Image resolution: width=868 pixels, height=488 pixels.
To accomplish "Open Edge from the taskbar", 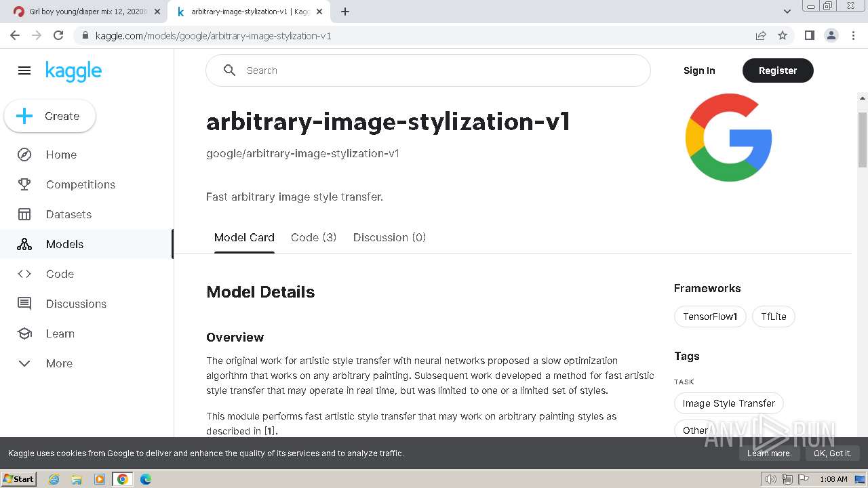I will [x=146, y=479].
